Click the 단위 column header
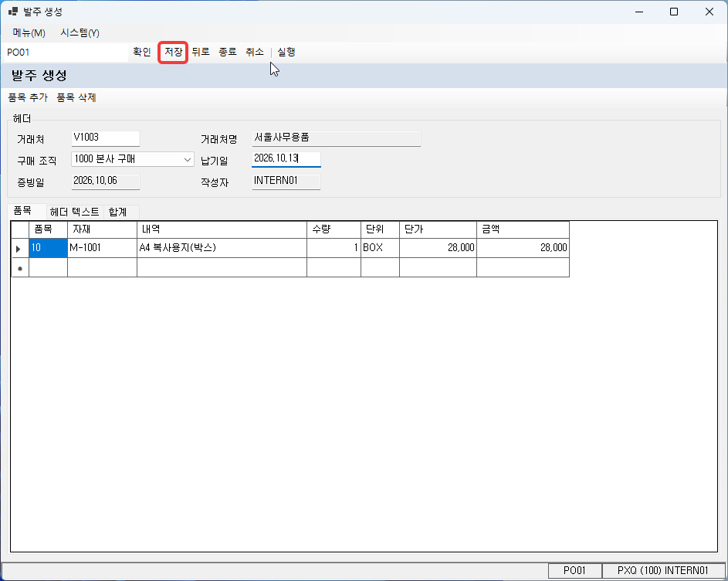The height and width of the screenshot is (581, 728). (x=381, y=229)
